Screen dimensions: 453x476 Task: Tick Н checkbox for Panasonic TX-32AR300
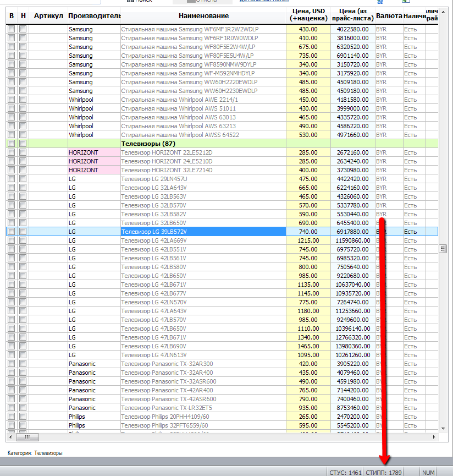[23, 364]
